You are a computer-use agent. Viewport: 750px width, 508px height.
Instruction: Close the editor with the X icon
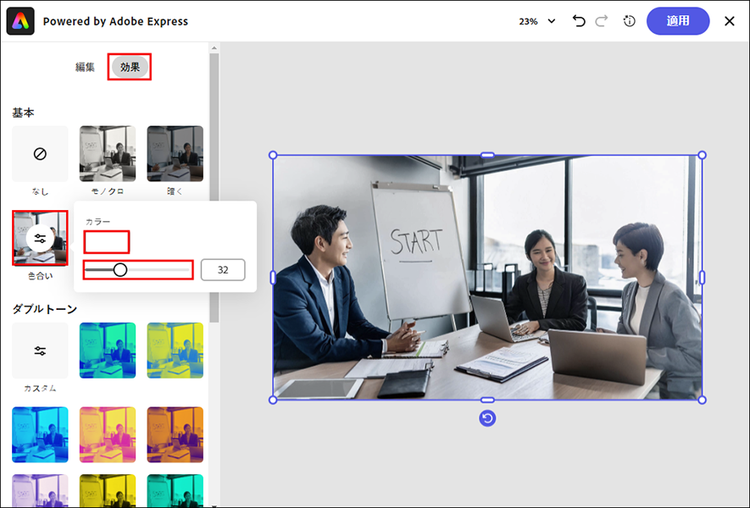(x=729, y=21)
